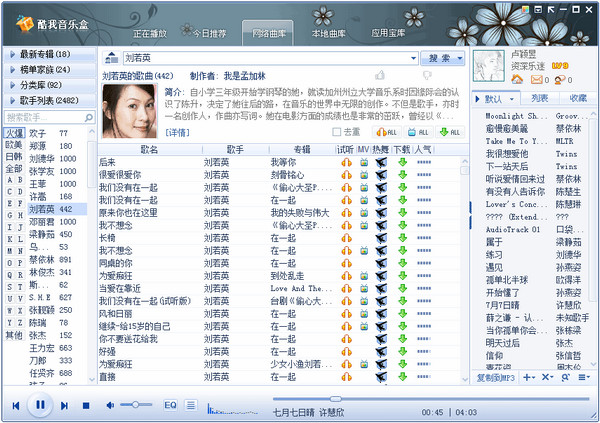Open the list menu dropdown in playlist toolbar
Image resolution: width=600 pixels, height=423 pixels.
[584, 377]
